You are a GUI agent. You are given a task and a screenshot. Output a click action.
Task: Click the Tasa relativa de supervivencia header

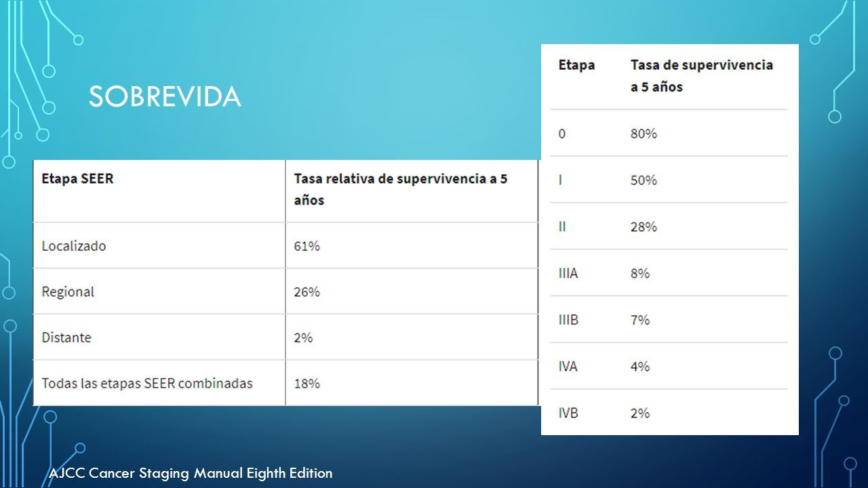pyautogui.click(x=400, y=189)
